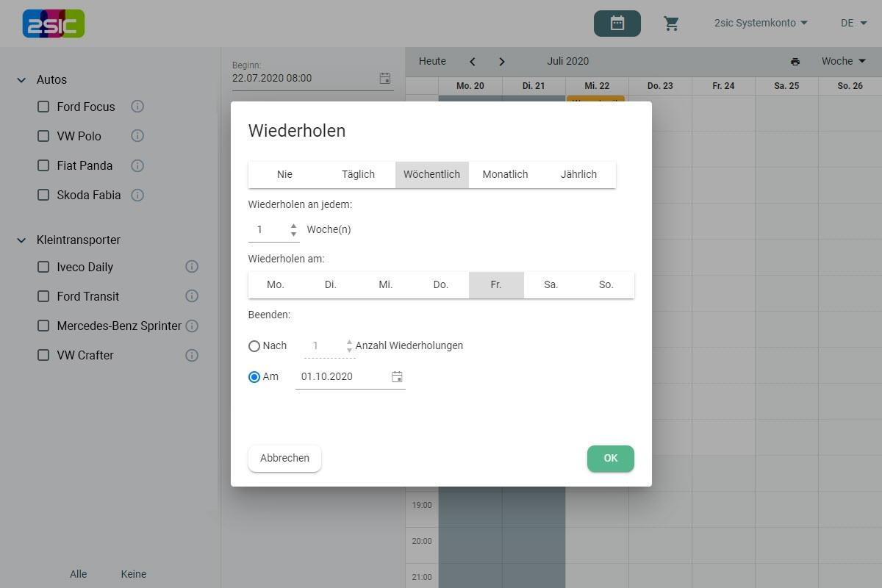Screen dimensions: 882x588
Task: Open calendar icon beside Beginn date field
Action: click(385, 79)
